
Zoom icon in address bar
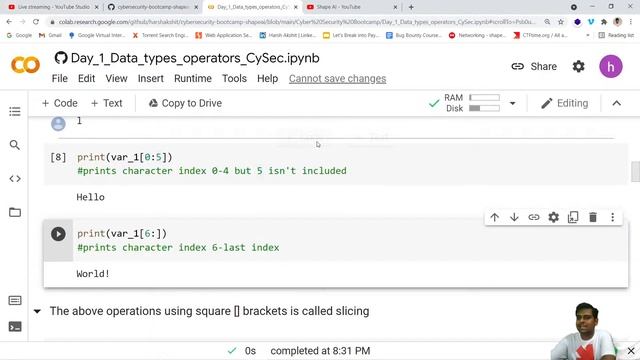tap(547, 22)
